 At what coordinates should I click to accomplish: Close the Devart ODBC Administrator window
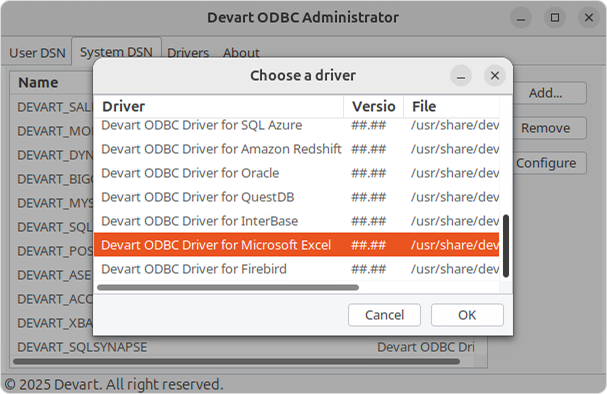(x=589, y=17)
